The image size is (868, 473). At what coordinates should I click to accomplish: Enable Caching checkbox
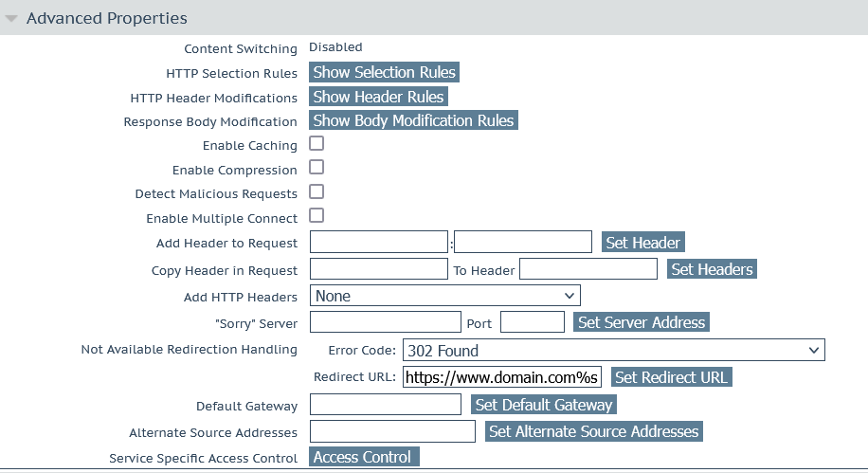pyautogui.click(x=316, y=143)
